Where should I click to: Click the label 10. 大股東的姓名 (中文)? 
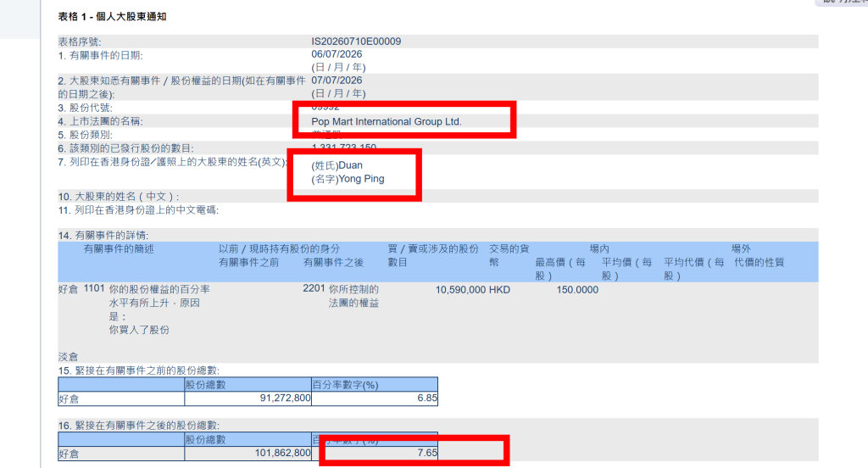[x=119, y=197]
